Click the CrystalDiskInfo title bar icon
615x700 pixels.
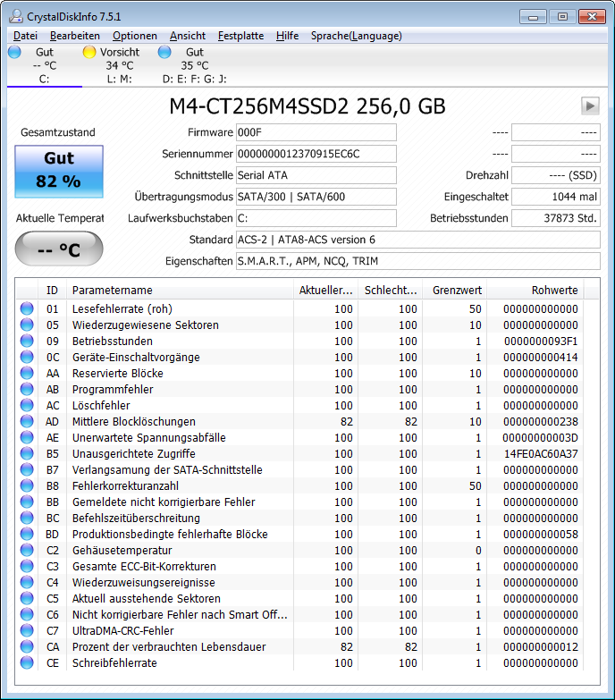tap(16, 16)
